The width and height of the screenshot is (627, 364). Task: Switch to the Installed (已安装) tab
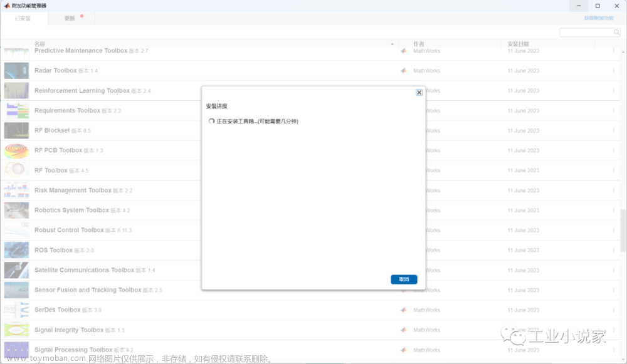23,18
